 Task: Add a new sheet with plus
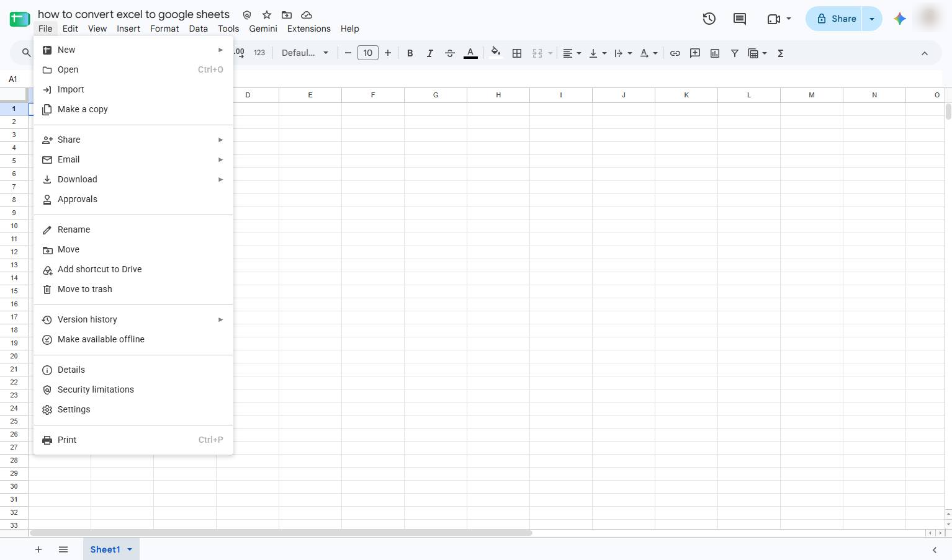tap(38, 549)
